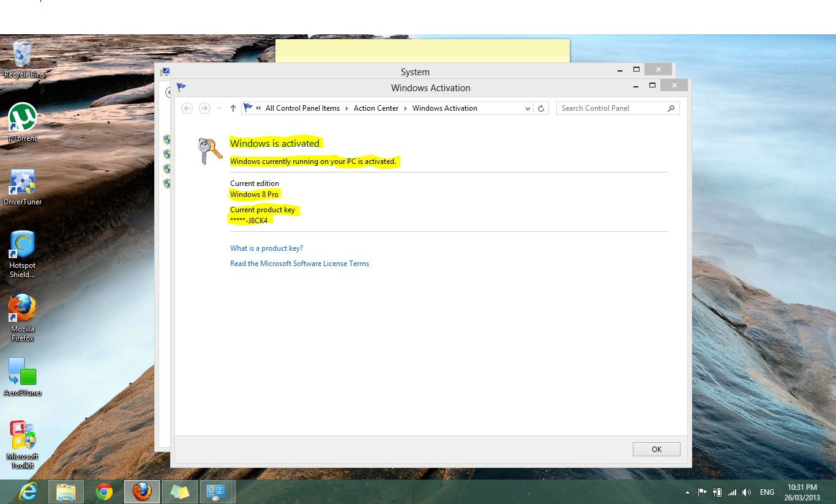The height and width of the screenshot is (504, 836).
Task: Navigate to All Control Panel Items breadcrumb
Action: point(302,108)
